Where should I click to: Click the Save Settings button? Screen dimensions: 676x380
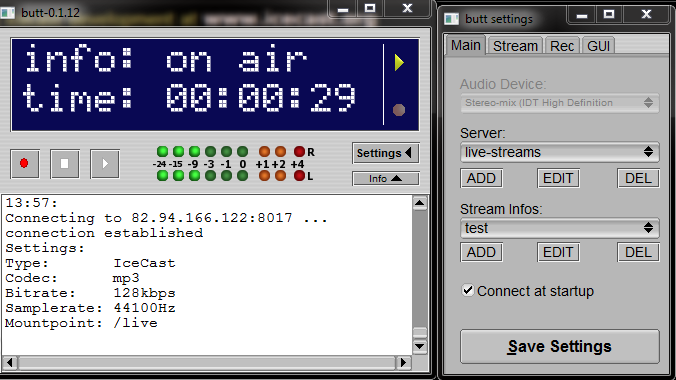coord(560,347)
